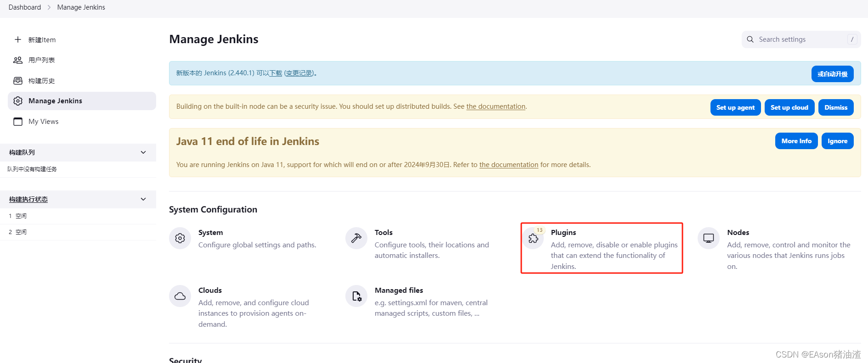868x363 pixels.
Task: Dismiss the built-in node security warning
Action: (836, 107)
